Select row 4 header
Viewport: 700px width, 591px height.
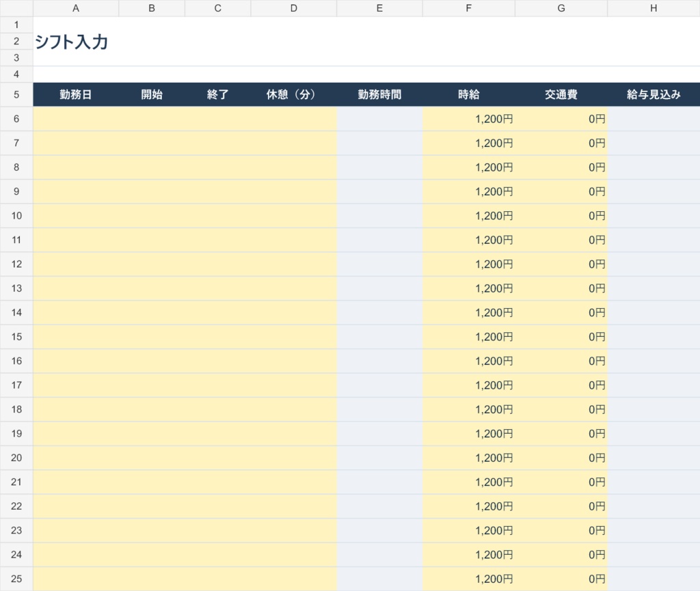[x=16, y=74]
